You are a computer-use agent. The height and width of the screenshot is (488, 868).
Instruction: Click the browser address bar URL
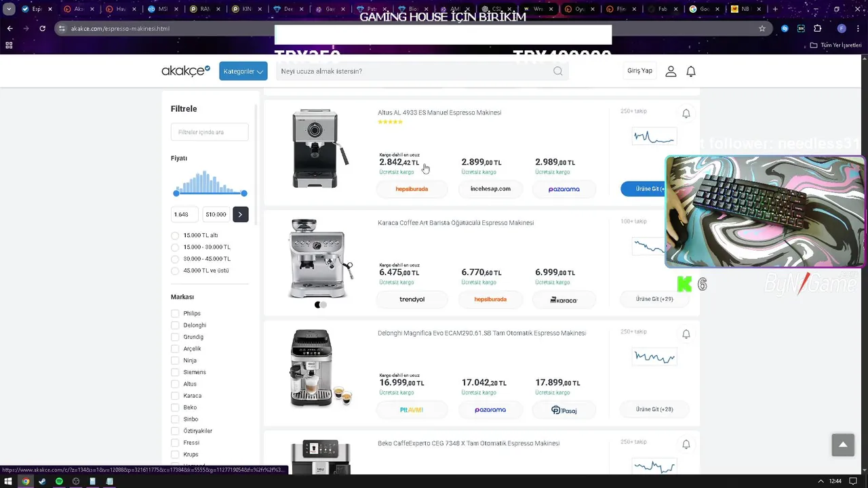coord(120,28)
